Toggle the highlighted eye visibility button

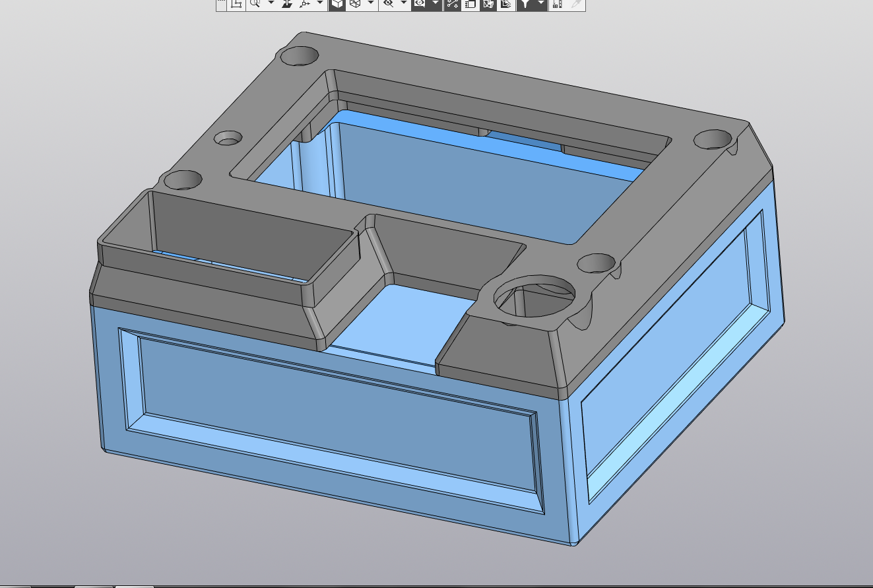pyautogui.click(x=419, y=4)
